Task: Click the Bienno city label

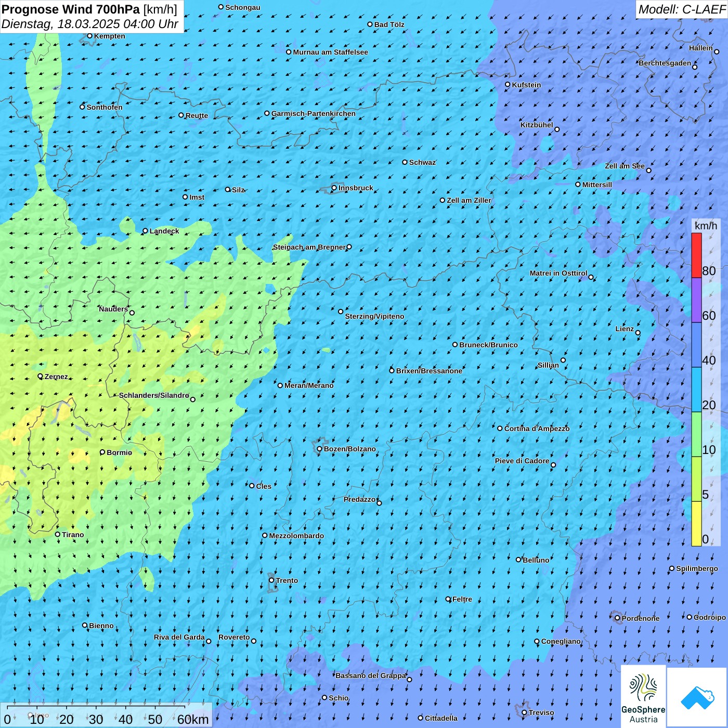Action: click(x=101, y=626)
